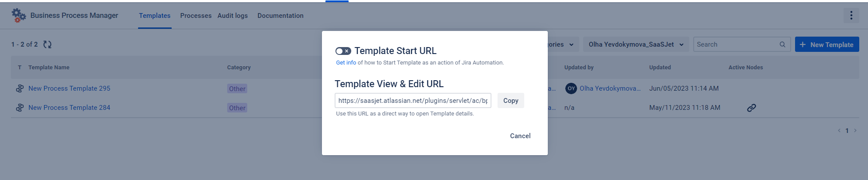This screenshot has width=868, height=180.
Task: Click the Jun/05/2023 11:14 AM date cell
Action: tap(684, 88)
